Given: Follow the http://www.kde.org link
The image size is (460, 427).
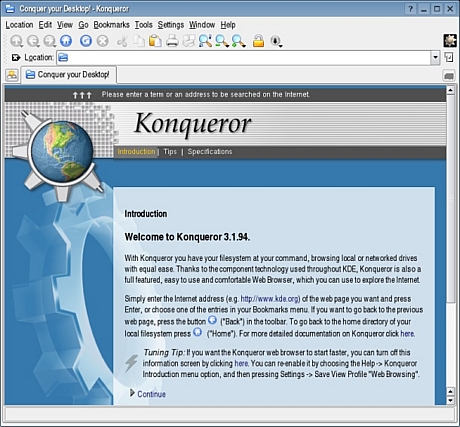Looking at the screenshot, I should point(269,299).
